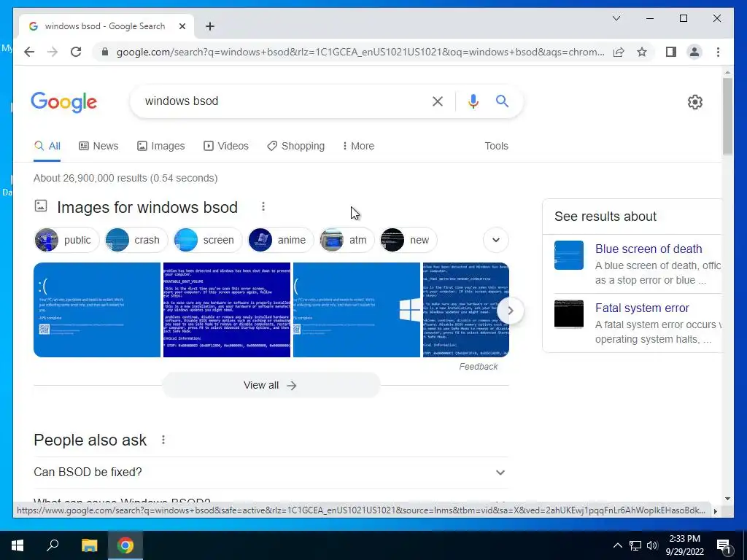Send Feedback on image results
Screen dimensions: 747x560
point(479,367)
